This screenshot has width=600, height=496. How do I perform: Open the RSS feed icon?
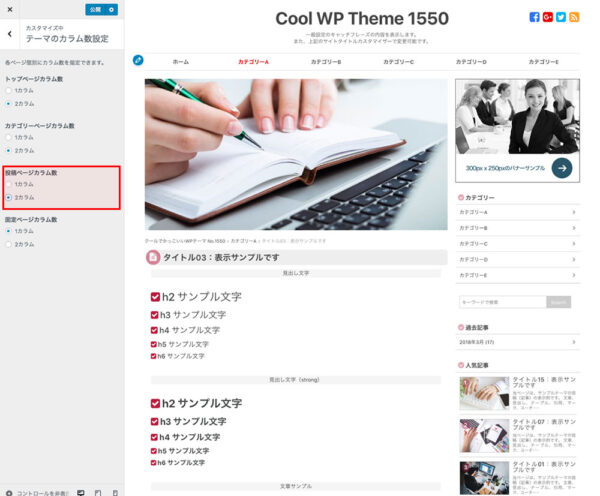(574, 17)
